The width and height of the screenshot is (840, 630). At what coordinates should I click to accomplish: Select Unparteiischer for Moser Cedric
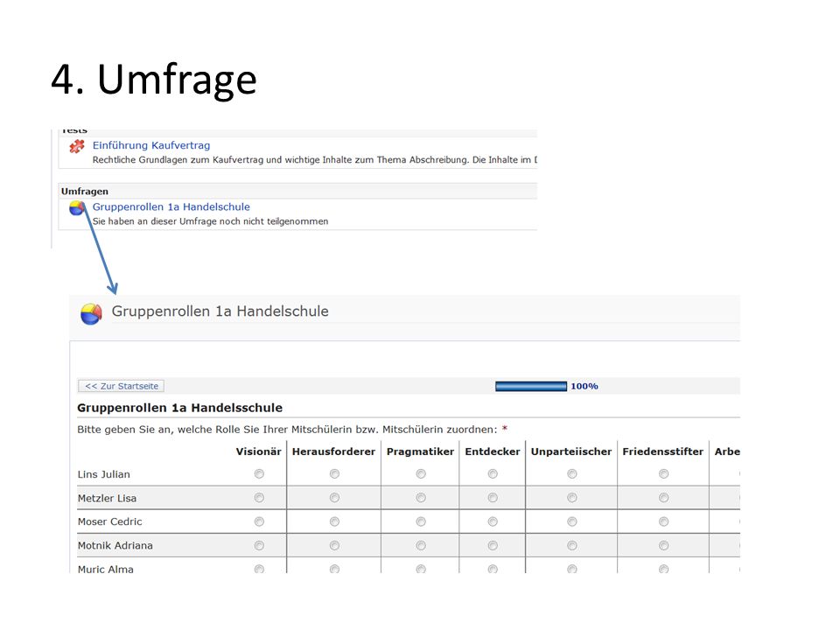(572, 521)
